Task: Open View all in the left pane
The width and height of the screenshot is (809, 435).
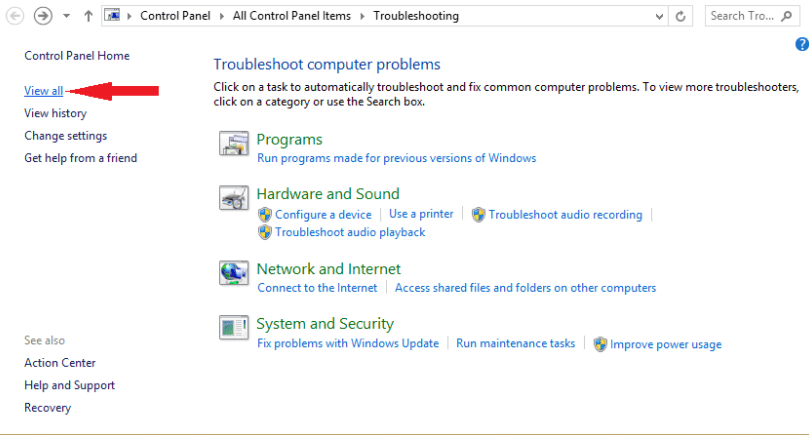Action: click(43, 91)
